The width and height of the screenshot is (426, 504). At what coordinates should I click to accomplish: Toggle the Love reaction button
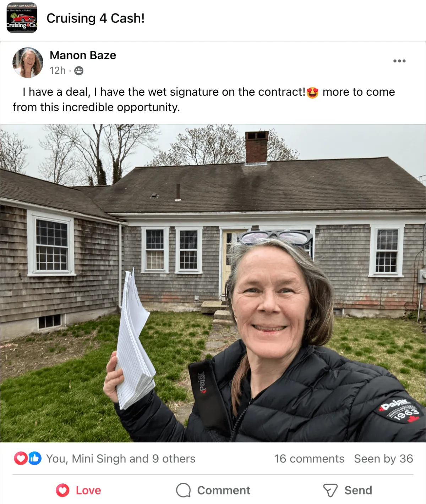pyautogui.click(x=78, y=490)
